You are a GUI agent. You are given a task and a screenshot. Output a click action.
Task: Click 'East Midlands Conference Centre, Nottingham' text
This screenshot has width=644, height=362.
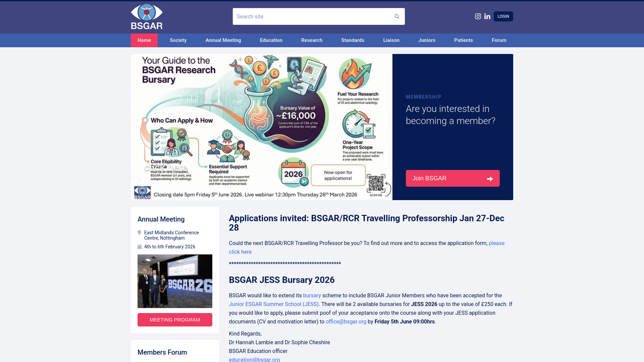171,235
